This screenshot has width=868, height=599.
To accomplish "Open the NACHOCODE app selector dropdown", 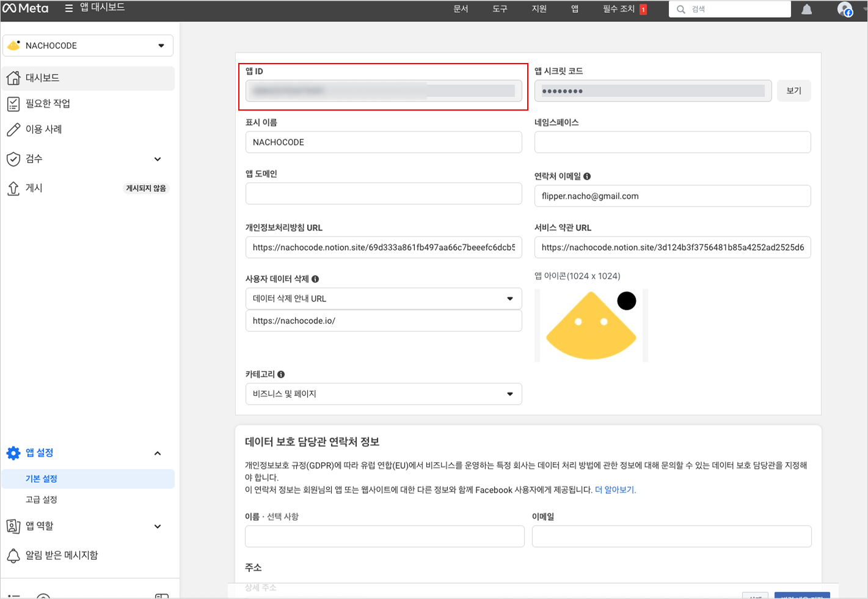I will [88, 46].
